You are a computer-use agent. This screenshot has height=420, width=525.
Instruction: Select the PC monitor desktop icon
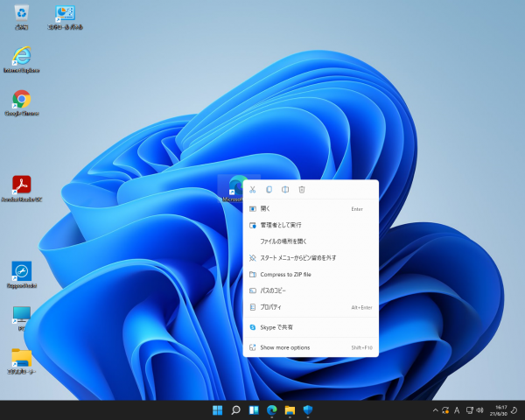pos(22,318)
